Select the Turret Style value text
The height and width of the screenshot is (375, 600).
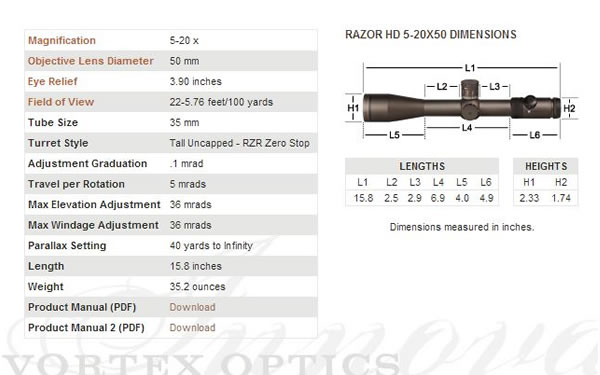240,143
